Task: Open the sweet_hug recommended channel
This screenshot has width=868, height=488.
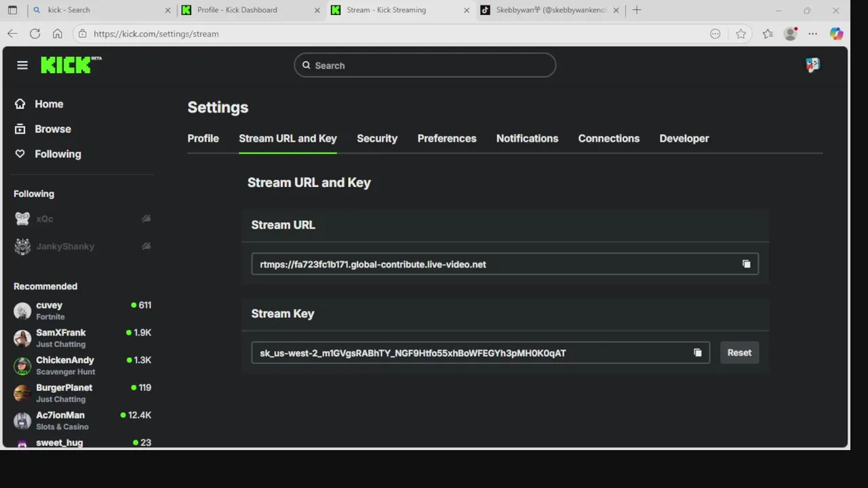Action: [83, 443]
